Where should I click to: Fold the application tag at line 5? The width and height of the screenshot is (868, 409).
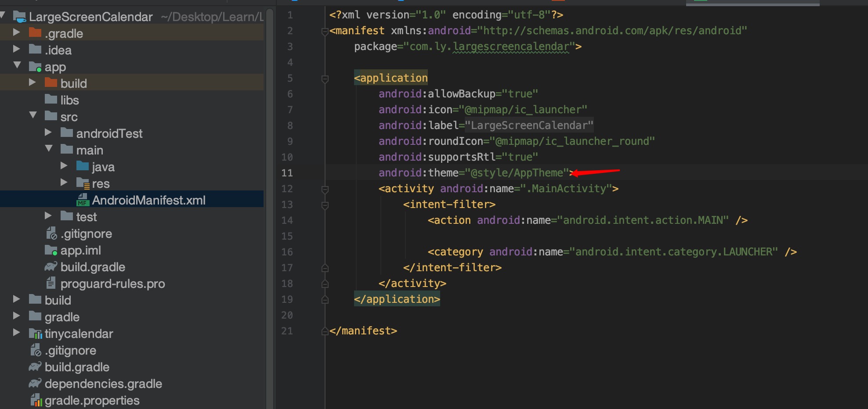pos(325,79)
